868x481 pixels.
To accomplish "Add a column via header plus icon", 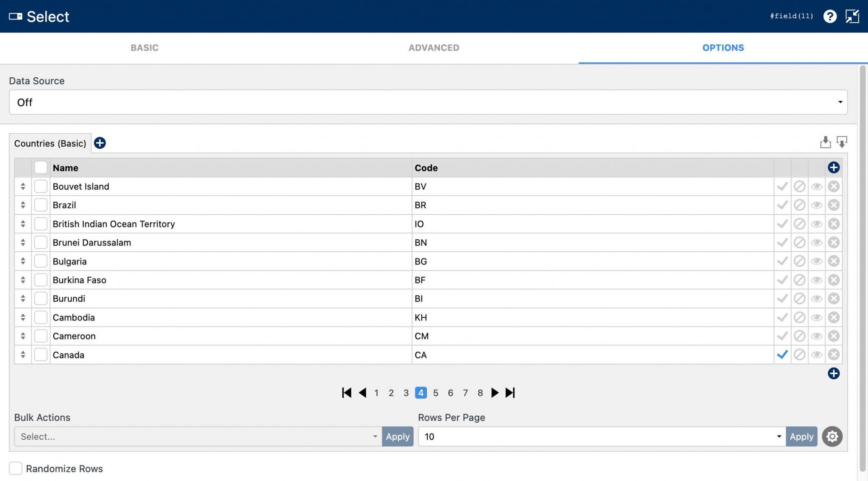I will tap(834, 168).
